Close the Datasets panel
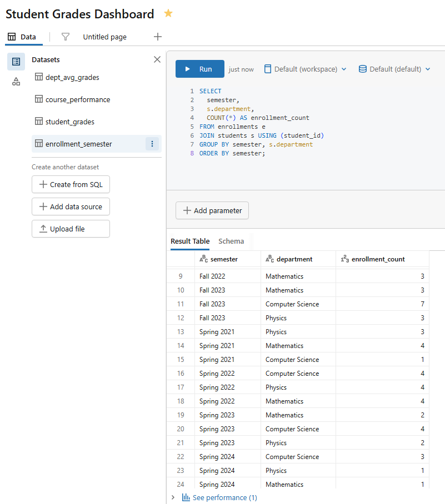Screen dimensions: 445x504 [x=157, y=59]
